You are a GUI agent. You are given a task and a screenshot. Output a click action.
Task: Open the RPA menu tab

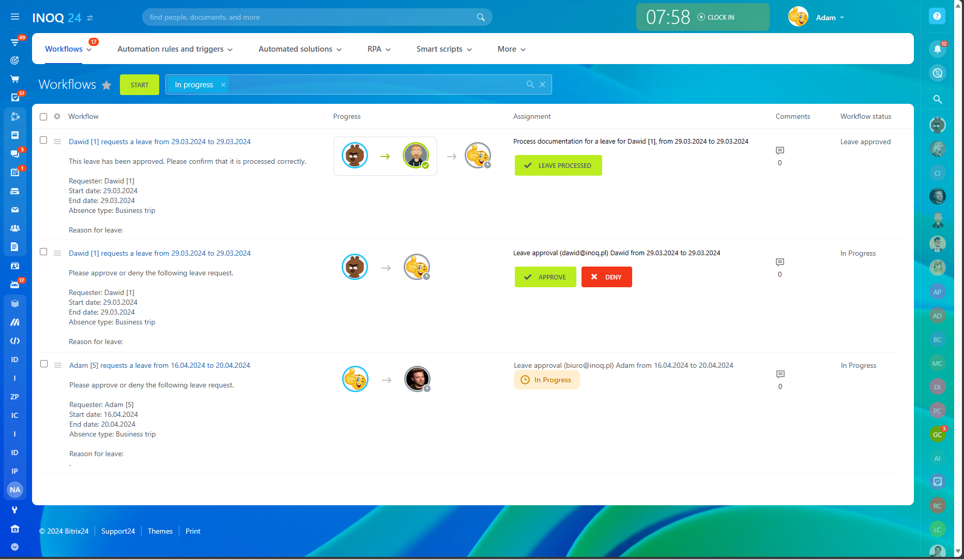(x=379, y=49)
